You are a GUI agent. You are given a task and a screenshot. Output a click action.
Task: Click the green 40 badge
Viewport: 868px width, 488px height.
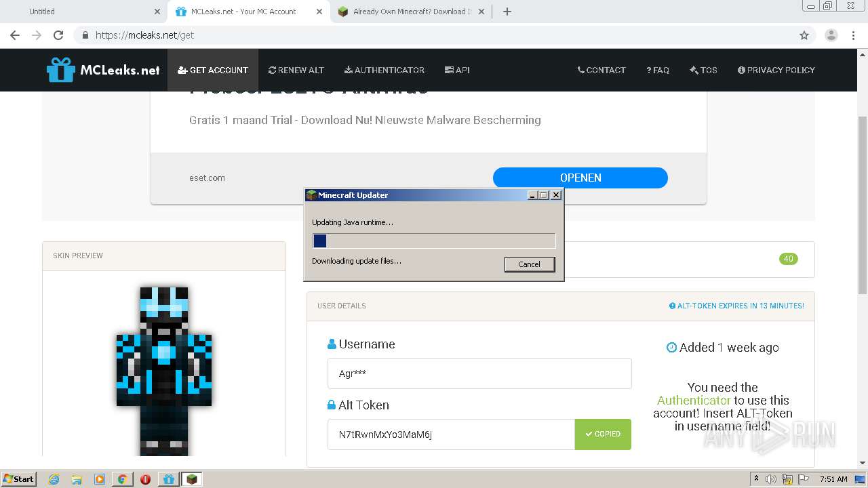(789, 259)
